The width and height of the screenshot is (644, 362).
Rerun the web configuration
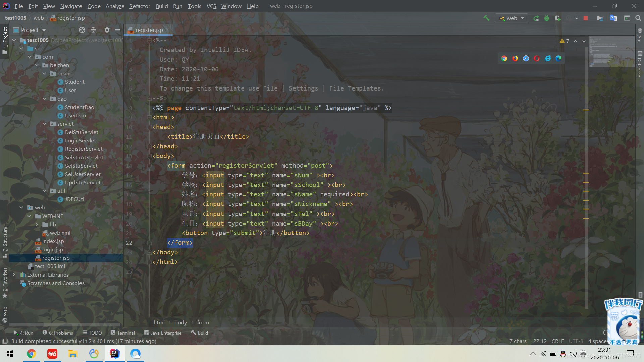point(536,18)
